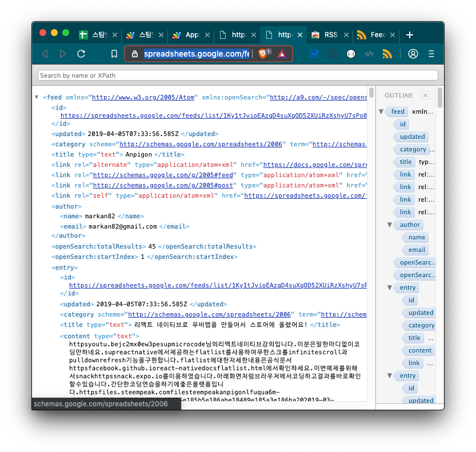Click the markan82@gmail.com email text

pyautogui.click(x=123, y=226)
